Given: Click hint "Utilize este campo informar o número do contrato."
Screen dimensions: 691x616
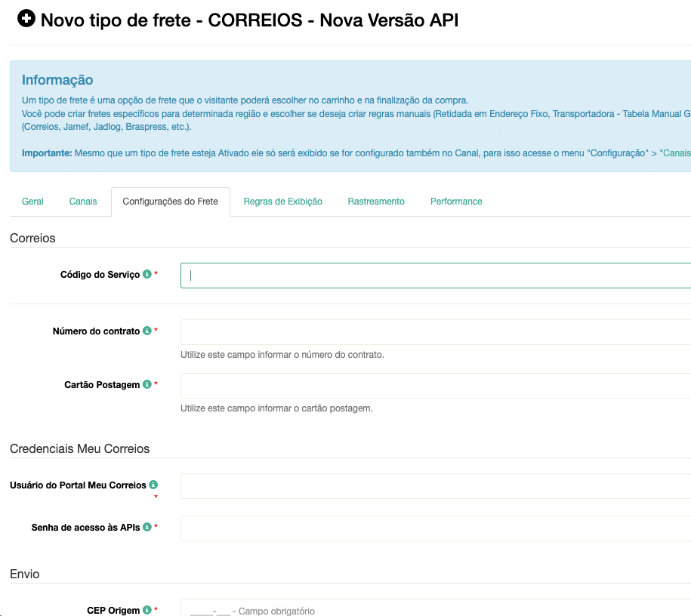Looking at the screenshot, I should click(x=282, y=355).
